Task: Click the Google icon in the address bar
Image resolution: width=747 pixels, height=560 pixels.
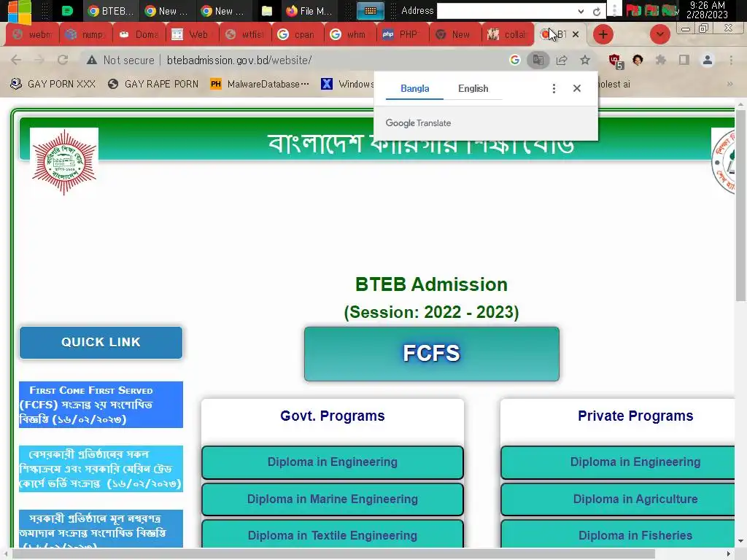Action: point(514,60)
